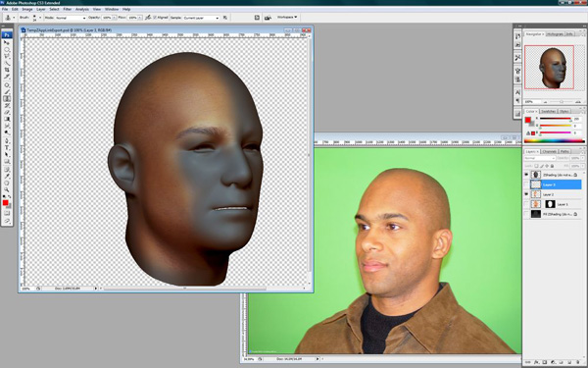Image resolution: width=588 pixels, height=368 pixels.
Task: Hide Layer 2 with its eye toggle
Action: [x=526, y=194]
